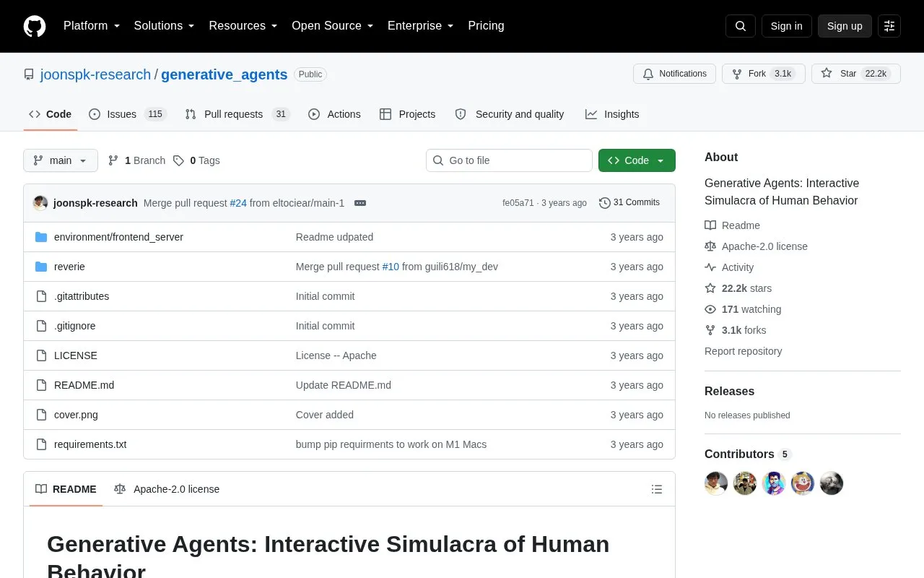Click the cover.png file icon
The width and height of the screenshot is (924, 578).
point(41,415)
